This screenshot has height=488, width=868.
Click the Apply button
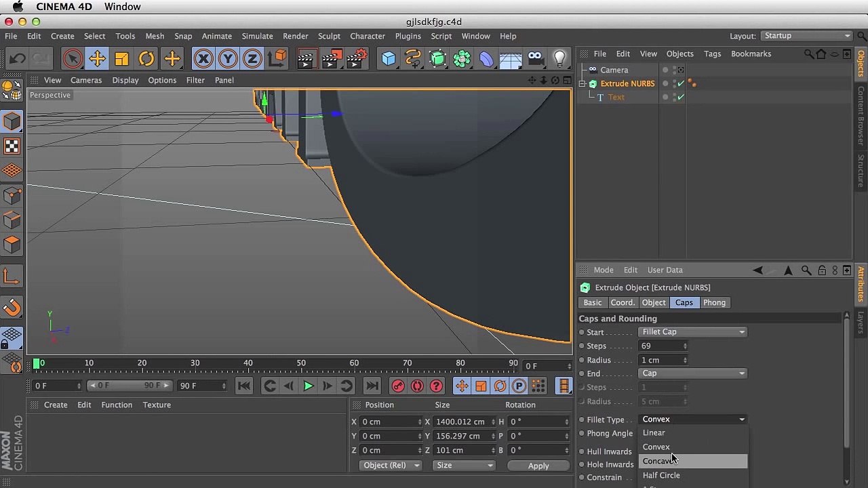538,466
